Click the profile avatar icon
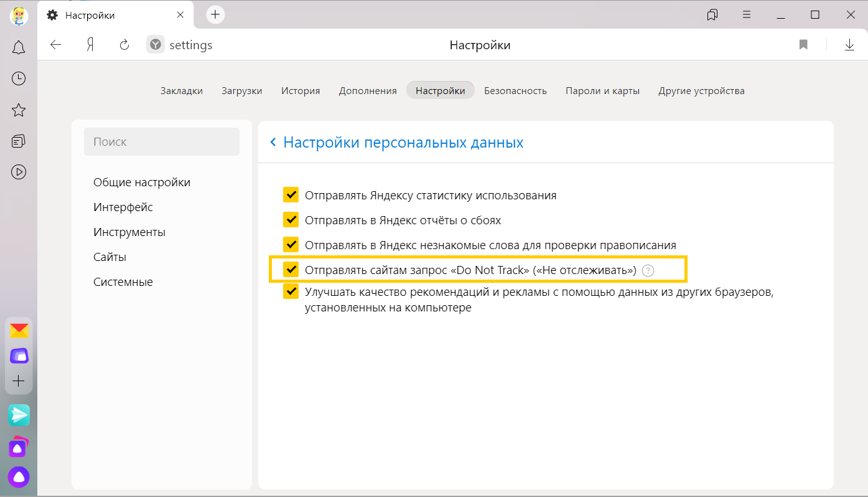 [19, 15]
